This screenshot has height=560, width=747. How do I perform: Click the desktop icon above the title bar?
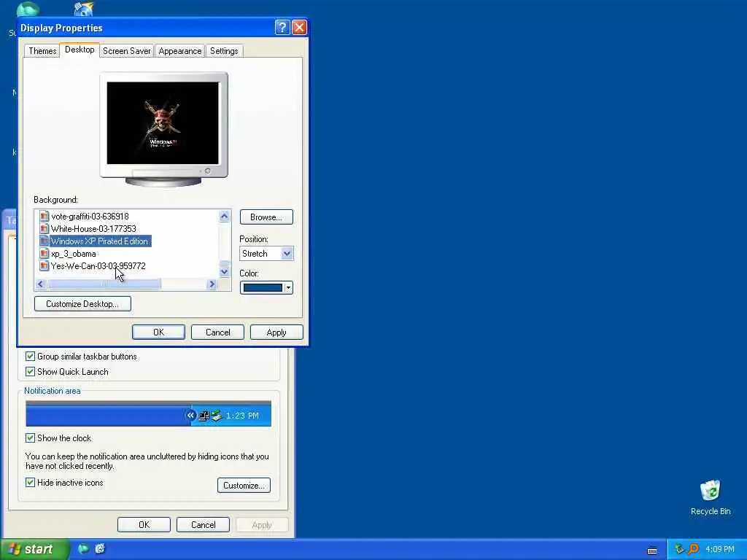click(83, 9)
